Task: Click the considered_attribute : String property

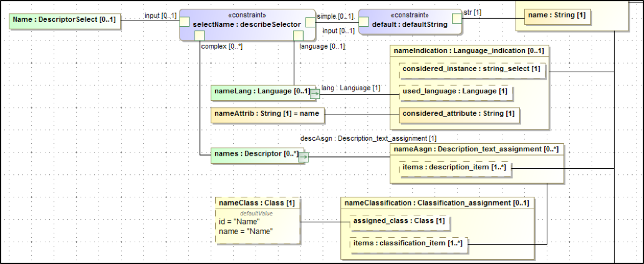Action: 458,113
